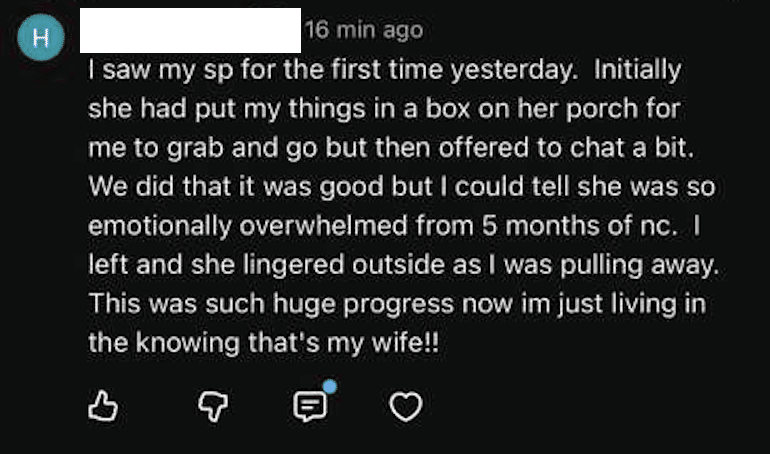This screenshot has height=454, width=770.
Task: Dislike the comment with thumbs down
Action: click(x=213, y=406)
